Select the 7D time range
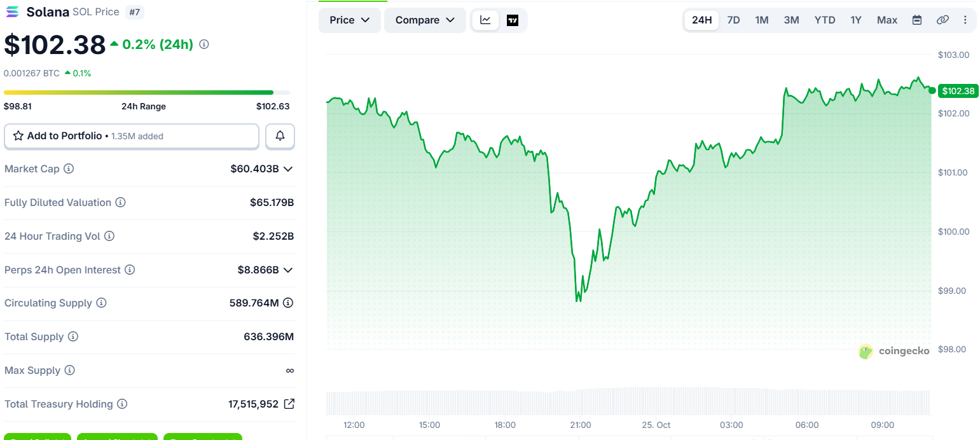The height and width of the screenshot is (440, 980). tap(733, 20)
